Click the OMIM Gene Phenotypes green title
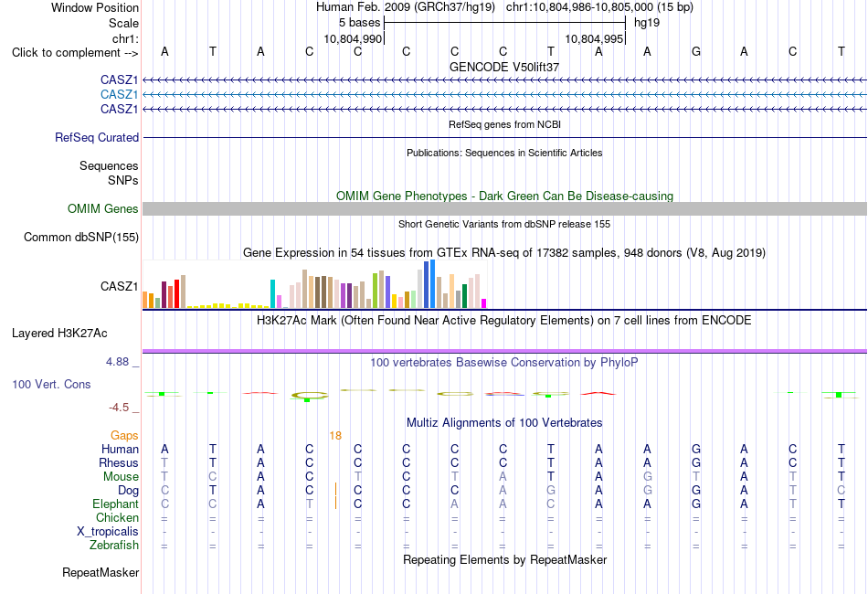868x594 pixels. (504, 196)
